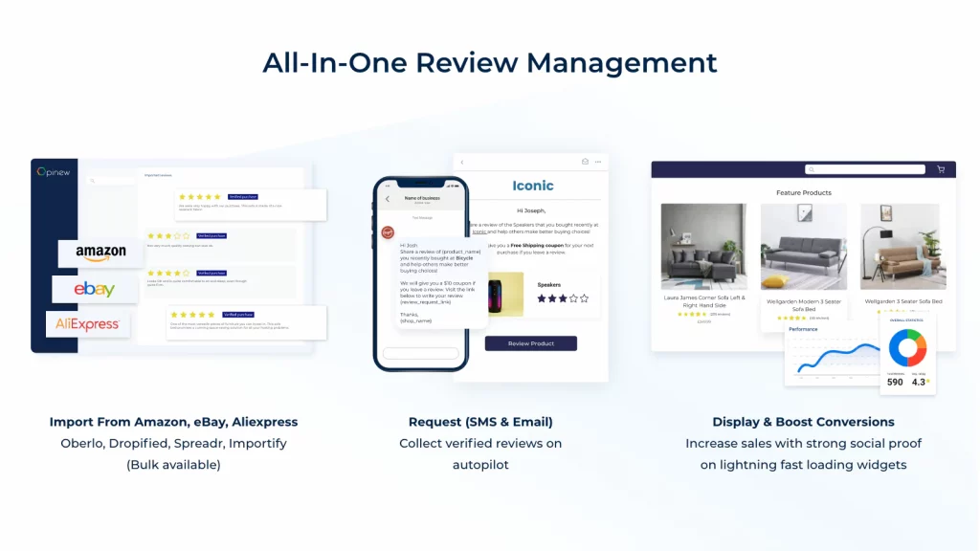Click the red avatar in the phone chat
This screenshot has width=980, height=551.
(x=388, y=232)
